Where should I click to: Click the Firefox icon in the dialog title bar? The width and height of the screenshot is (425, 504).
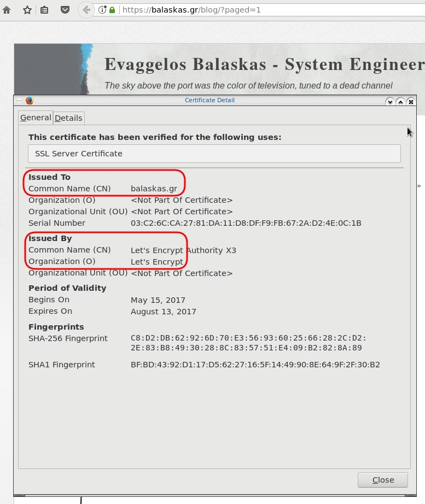[x=30, y=101]
